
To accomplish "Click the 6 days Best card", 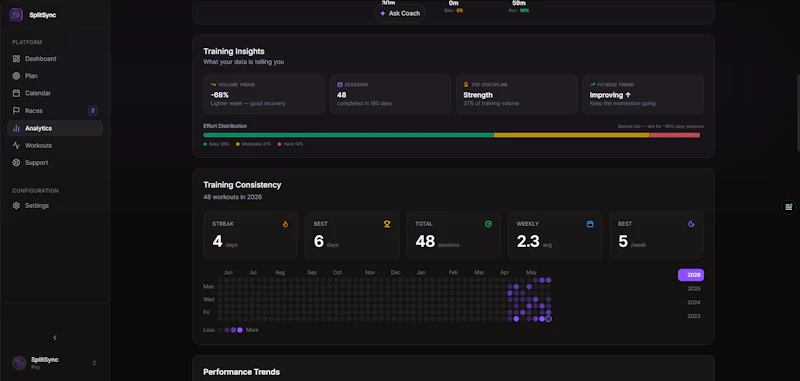I will [352, 235].
